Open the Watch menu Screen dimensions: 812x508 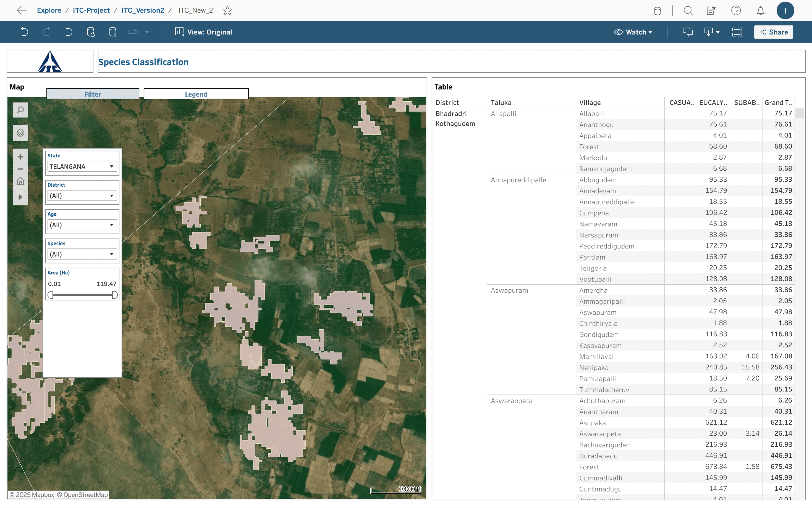coord(633,32)
